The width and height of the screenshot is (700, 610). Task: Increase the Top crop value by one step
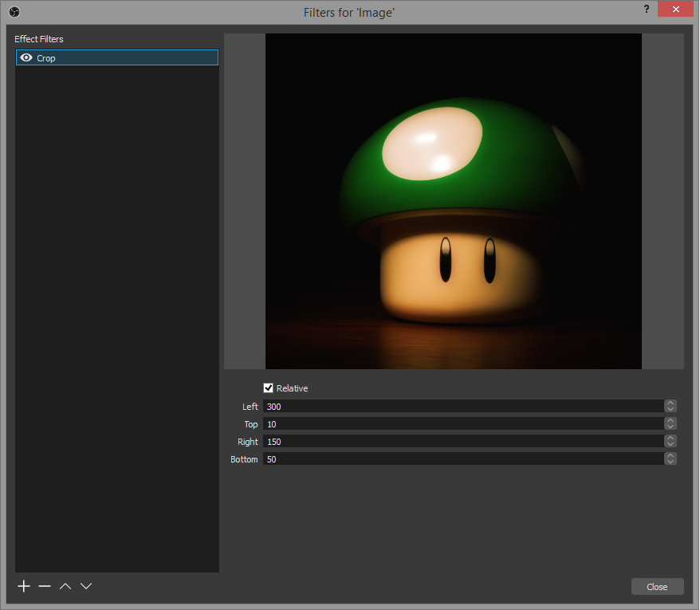coord(671,421)
